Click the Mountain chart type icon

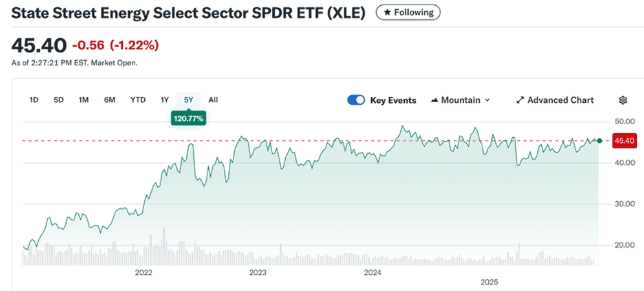[x=435, y=100]
